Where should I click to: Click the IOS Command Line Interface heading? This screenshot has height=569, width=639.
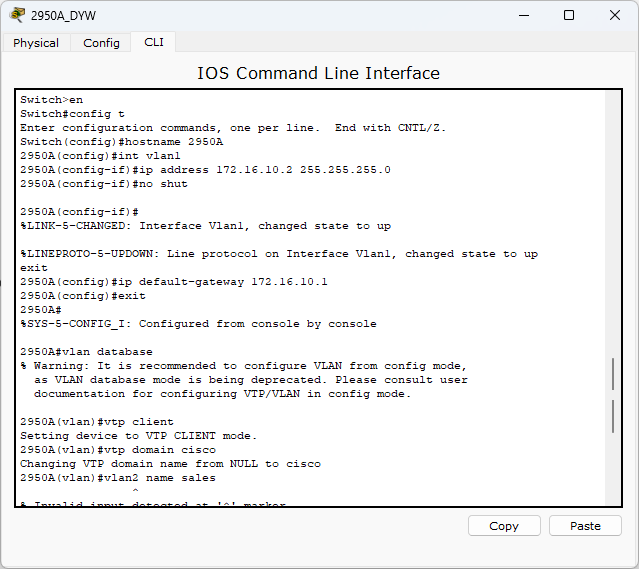pos(318,73)
